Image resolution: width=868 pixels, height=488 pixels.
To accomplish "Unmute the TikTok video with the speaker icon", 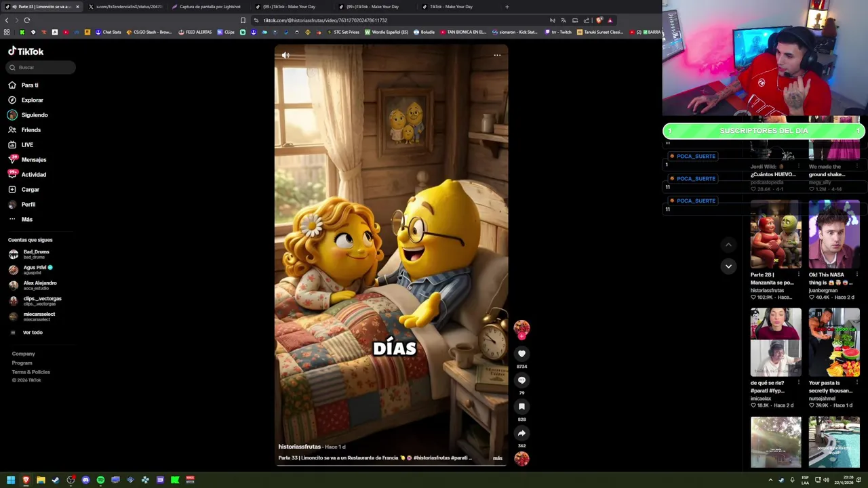I will pos(285,56).
